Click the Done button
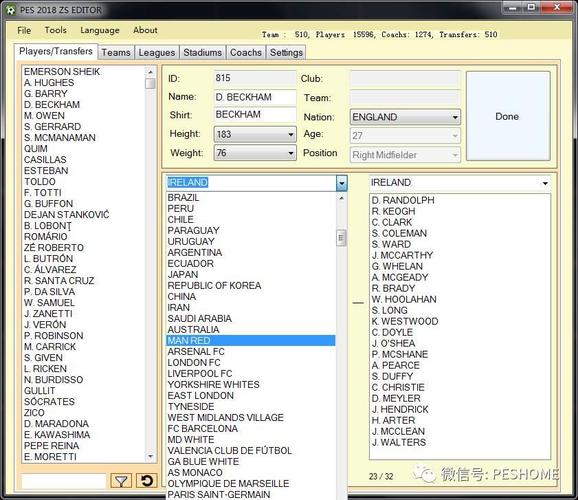This screenshot has width=578, height=500. pos(508,116)
